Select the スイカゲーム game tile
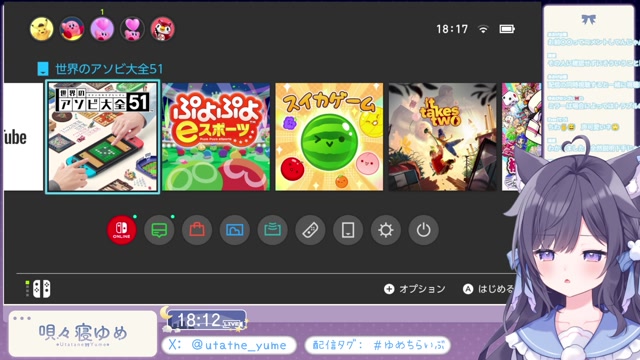Viewport: 640px width, 360px height. [x=329, y=137]
